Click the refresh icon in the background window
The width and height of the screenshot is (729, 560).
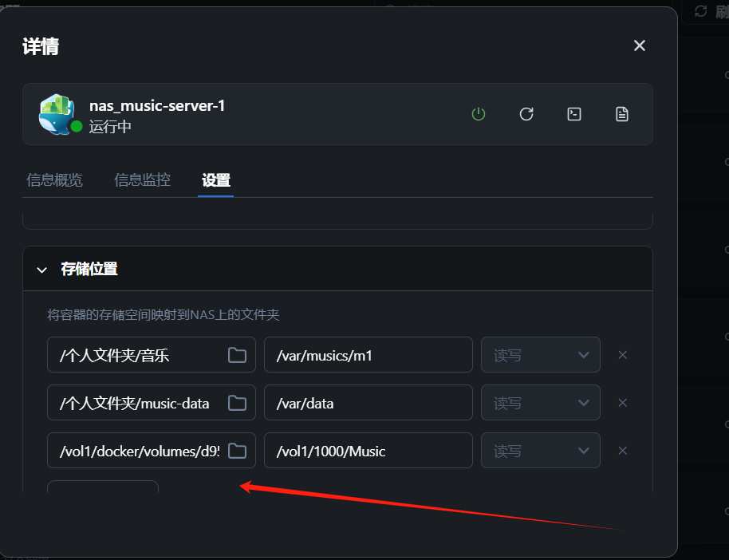click(700, 11)
